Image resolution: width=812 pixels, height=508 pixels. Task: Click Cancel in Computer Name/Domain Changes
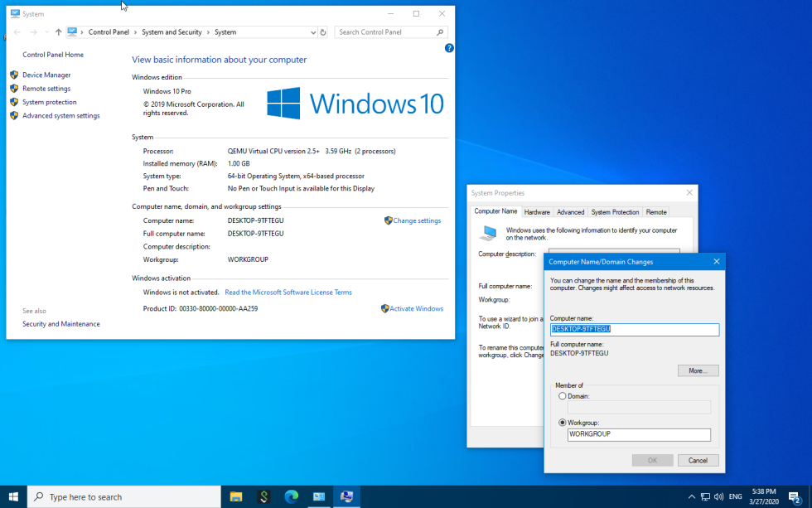pos(698,460)
